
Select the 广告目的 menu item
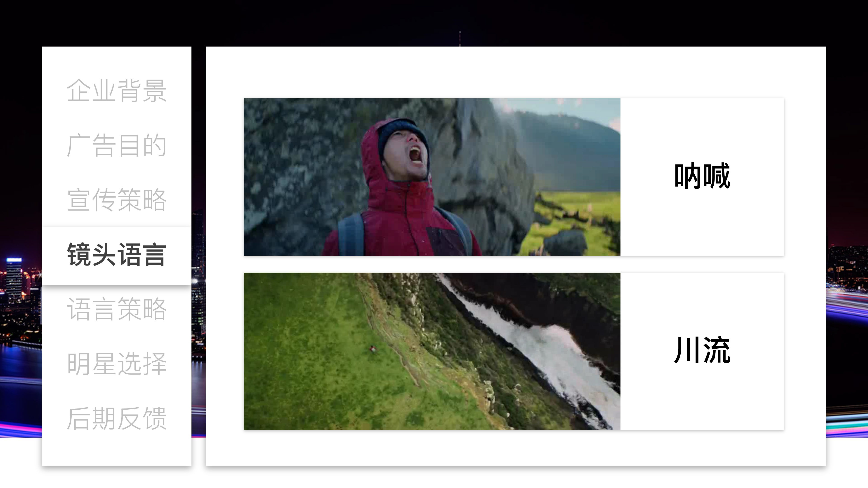coord(117,145)
